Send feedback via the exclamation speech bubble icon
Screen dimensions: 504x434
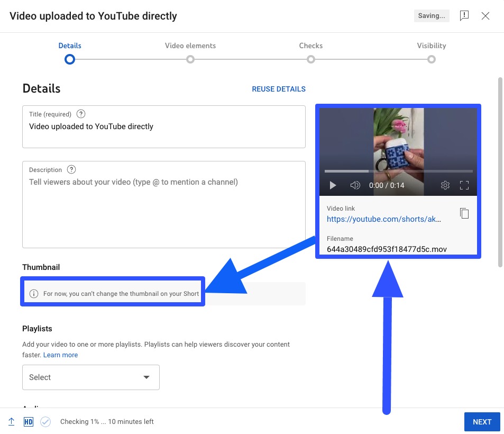464,15
